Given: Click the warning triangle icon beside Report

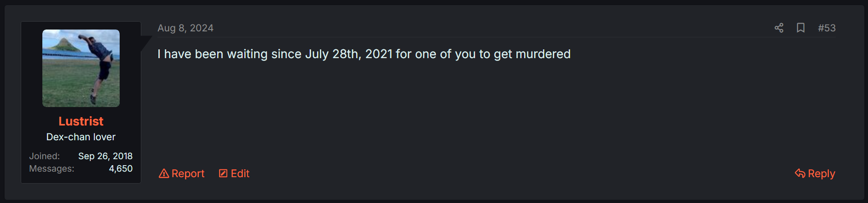Looking at the screenshot, I should pos(164,173).
